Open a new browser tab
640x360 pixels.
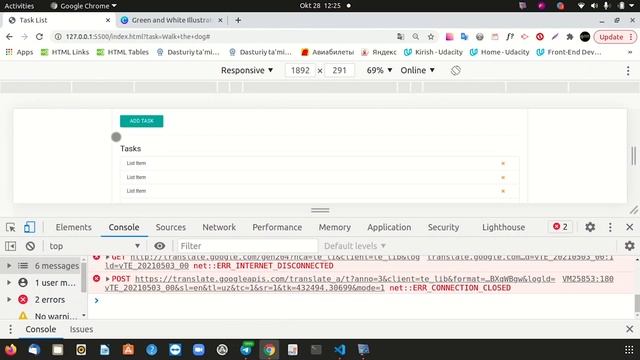pos(238,20)
